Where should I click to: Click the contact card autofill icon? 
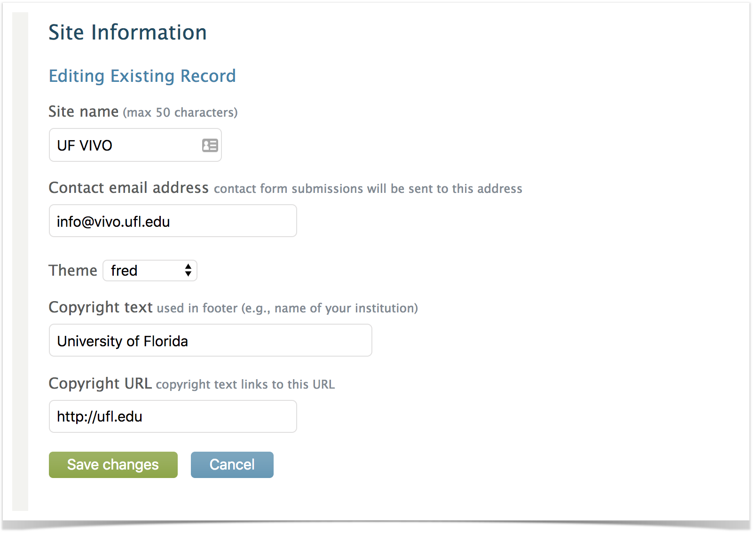point(210,145)
